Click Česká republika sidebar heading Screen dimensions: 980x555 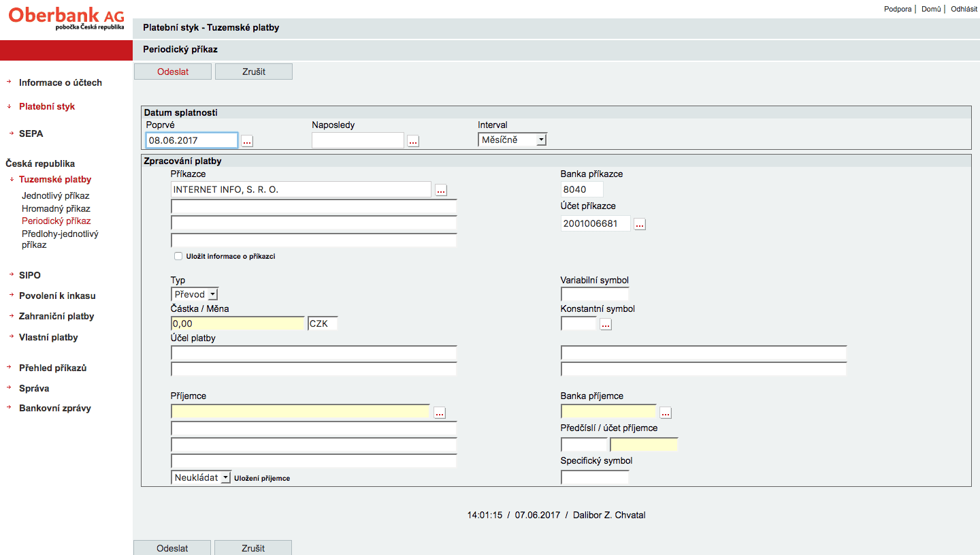click(x=40, y=163)
